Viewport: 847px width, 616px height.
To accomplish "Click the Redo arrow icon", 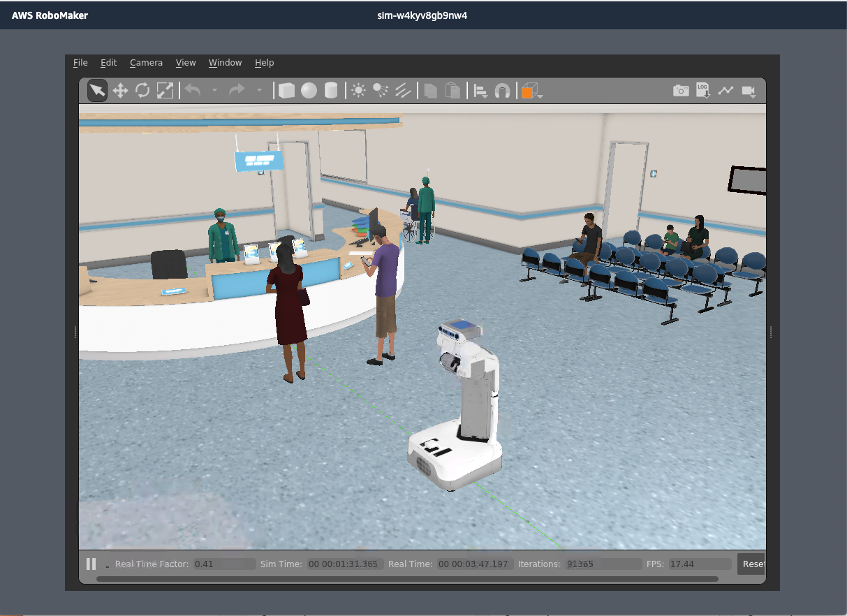I will point(237,90).
